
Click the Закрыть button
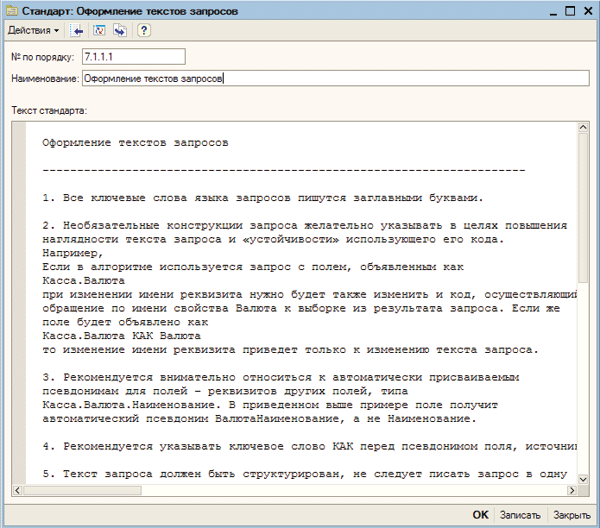click(x=572, y=515)
